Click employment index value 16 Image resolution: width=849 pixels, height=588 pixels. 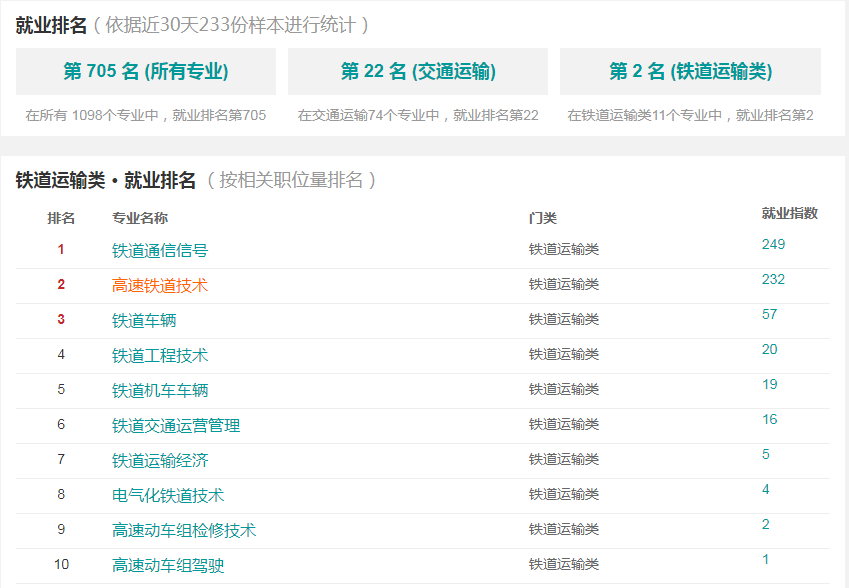tap(769, 419)
